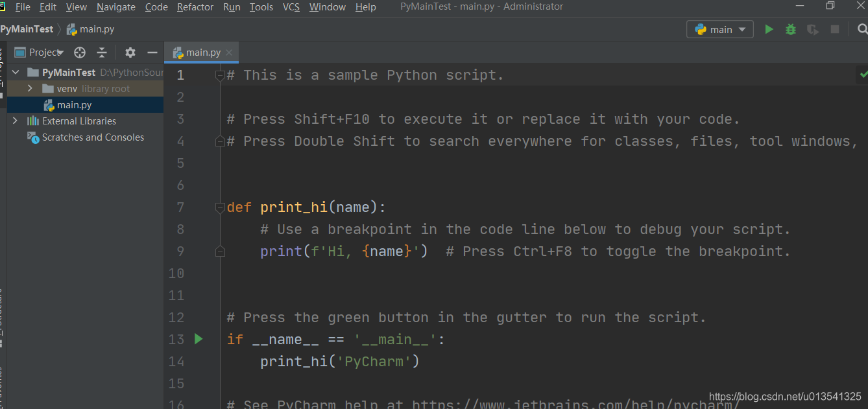Open Search Everywhere magnifier icon
The width and height of the screenshot is (868, 409).
point(862,29)
